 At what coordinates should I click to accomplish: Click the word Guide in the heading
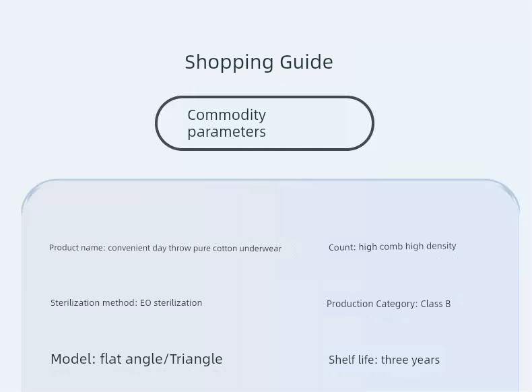pyautogui.click(x=306, y=62)
